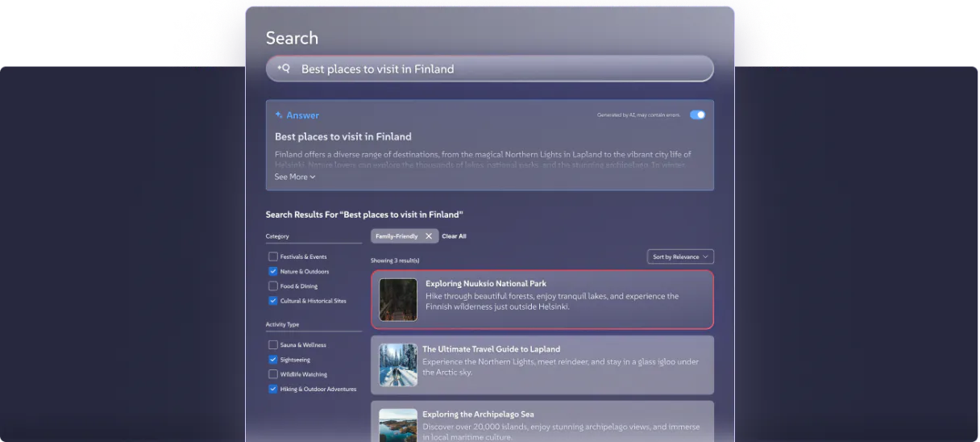980x442 pixels.
Task: Open Exploring the Archipelago Sea result
Action: click(x=542, y=421)
